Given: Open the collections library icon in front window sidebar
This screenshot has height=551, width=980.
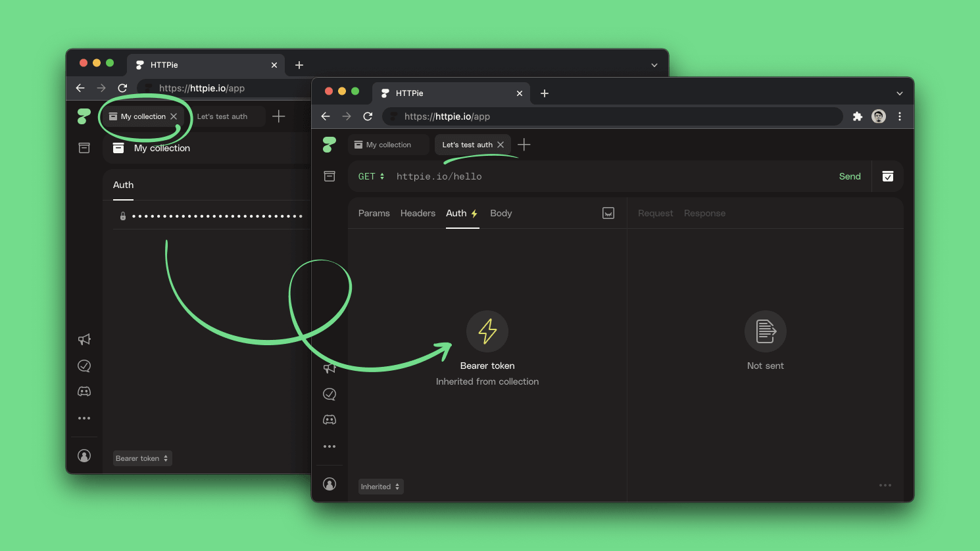Looking at the screenshot, I should click(330, 176).
